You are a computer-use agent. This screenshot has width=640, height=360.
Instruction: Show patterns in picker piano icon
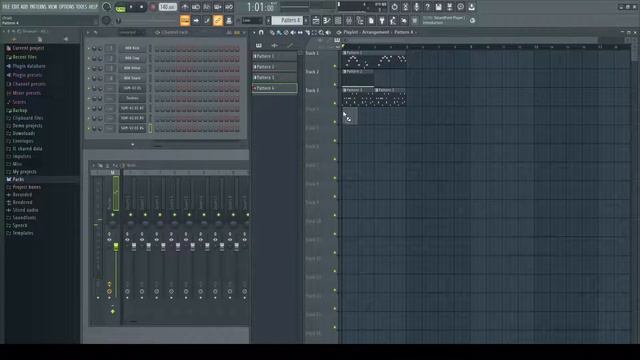click(x=259, y=46)
